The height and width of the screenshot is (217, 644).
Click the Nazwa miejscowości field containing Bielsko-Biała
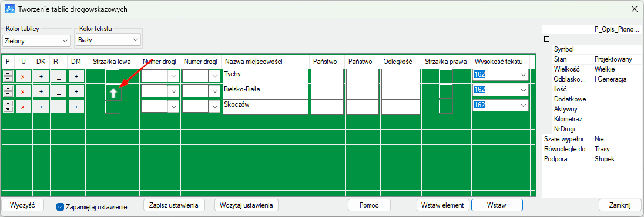tap(266, 91)
